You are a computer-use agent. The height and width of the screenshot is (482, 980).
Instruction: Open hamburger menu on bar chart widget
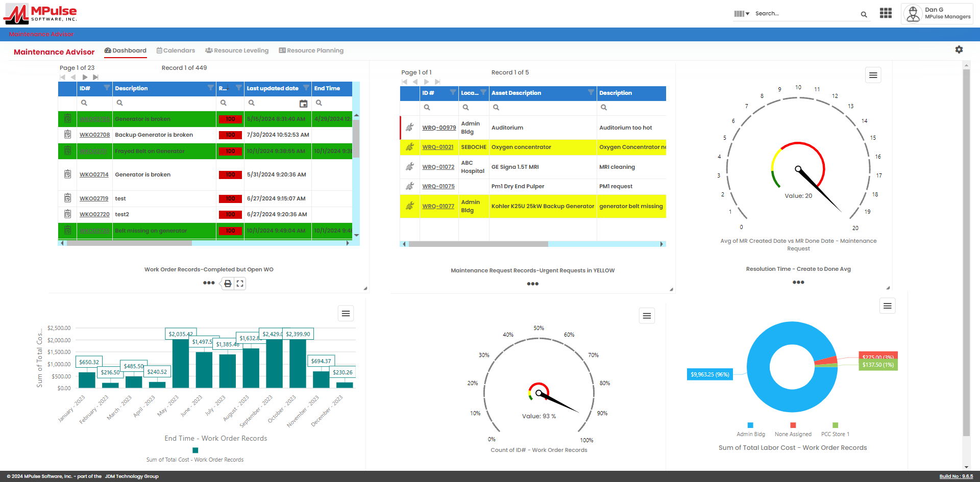click(x=346, y=313)
